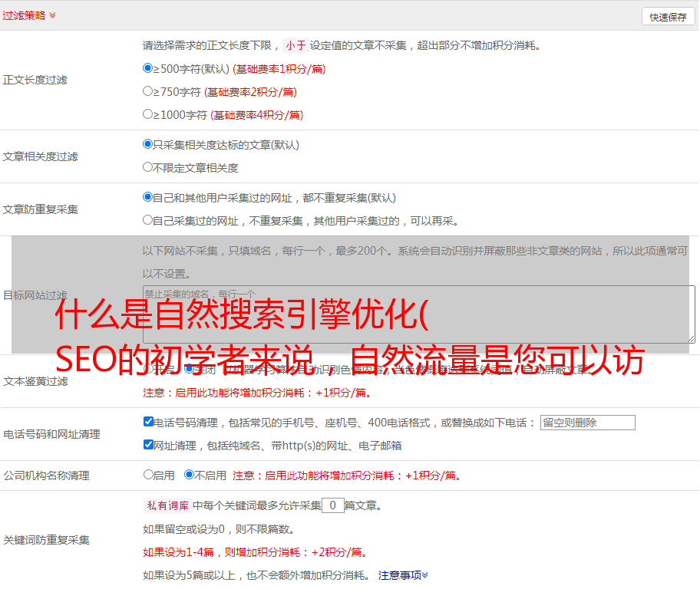
Task: Select the ≥750字符 length option
Action: 148,91
